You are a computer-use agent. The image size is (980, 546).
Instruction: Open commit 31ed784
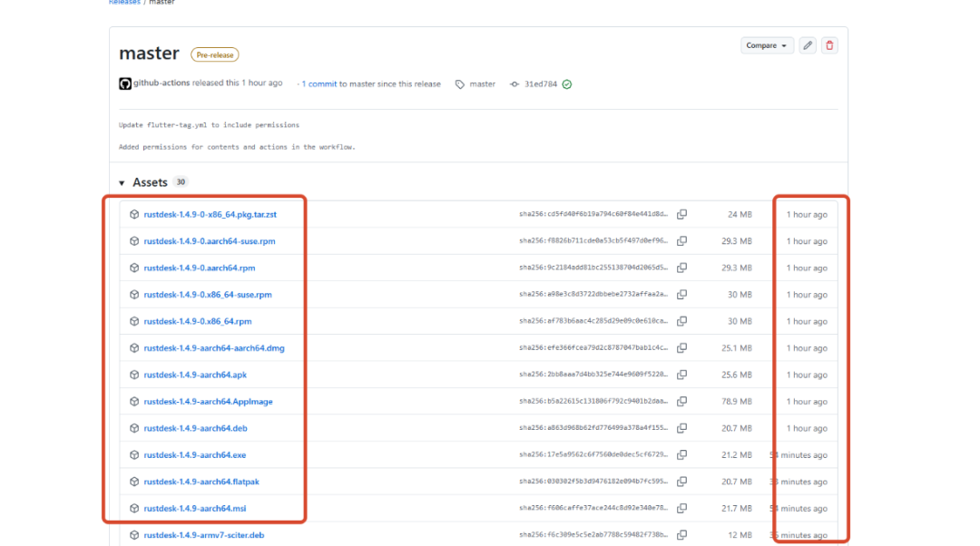541,83
